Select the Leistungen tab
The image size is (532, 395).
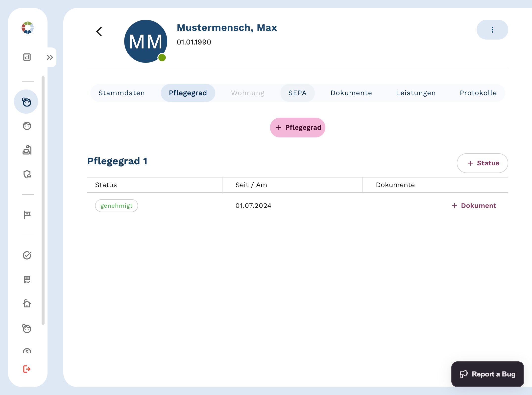[416, 93]
